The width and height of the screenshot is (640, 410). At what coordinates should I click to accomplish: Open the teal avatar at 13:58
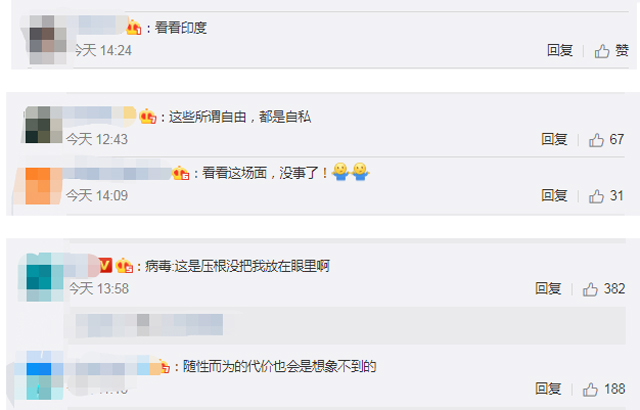coord(45,277)
